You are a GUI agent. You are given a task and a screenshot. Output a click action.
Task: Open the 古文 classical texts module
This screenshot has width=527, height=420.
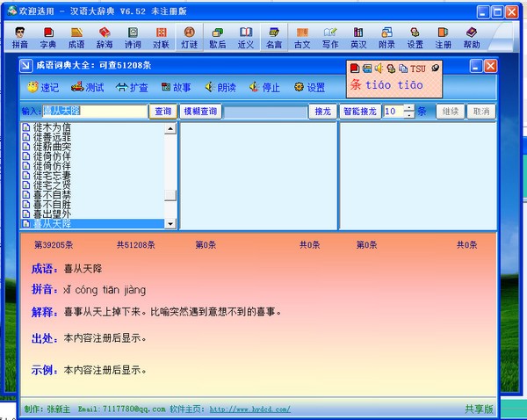point(302,38)
